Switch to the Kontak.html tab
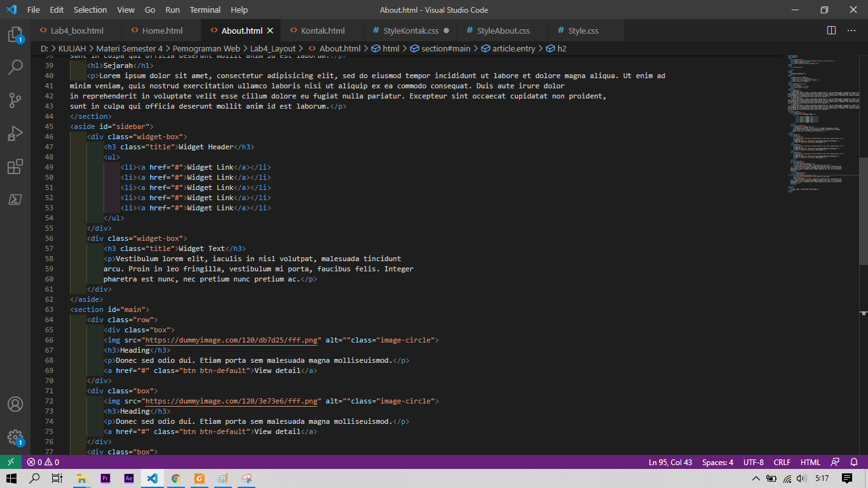 pos(322,30)
